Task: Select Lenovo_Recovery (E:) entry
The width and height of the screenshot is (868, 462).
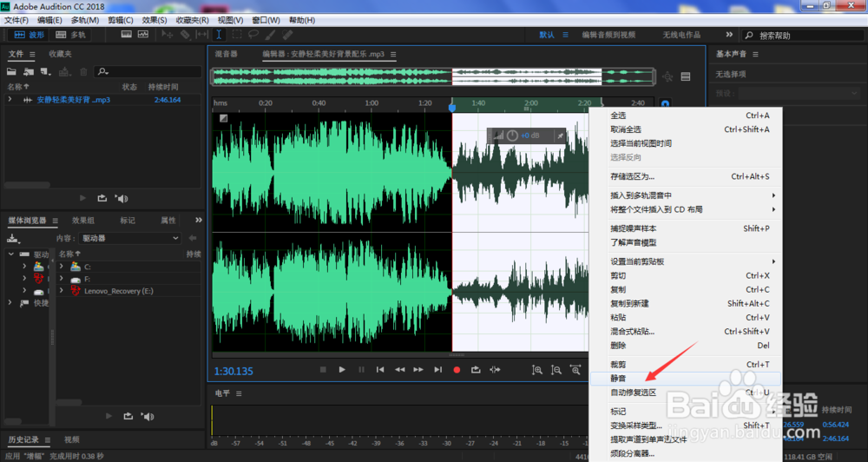Action: tap(118, 291)
